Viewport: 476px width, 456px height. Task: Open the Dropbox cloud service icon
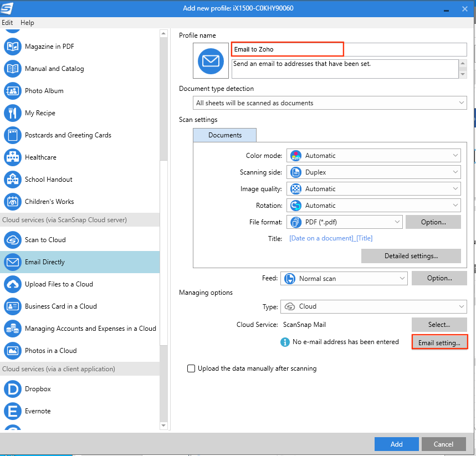pos(12,389)
